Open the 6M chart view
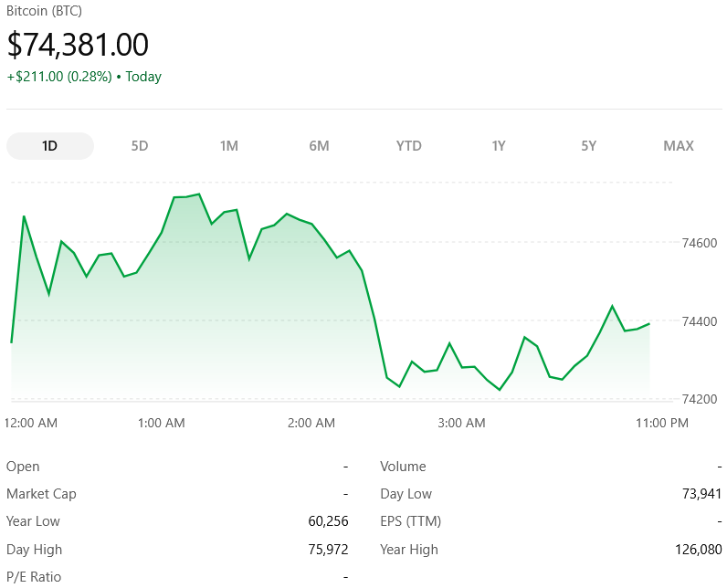Screen dimensions: 727x588 (319, 146)
